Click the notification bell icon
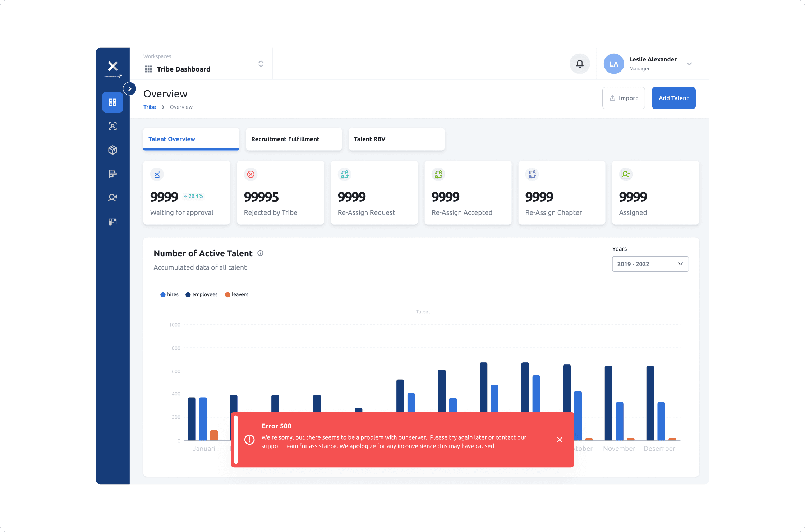Screen dimensions: 805x532 pyautogui.click(x=580, y=64)
